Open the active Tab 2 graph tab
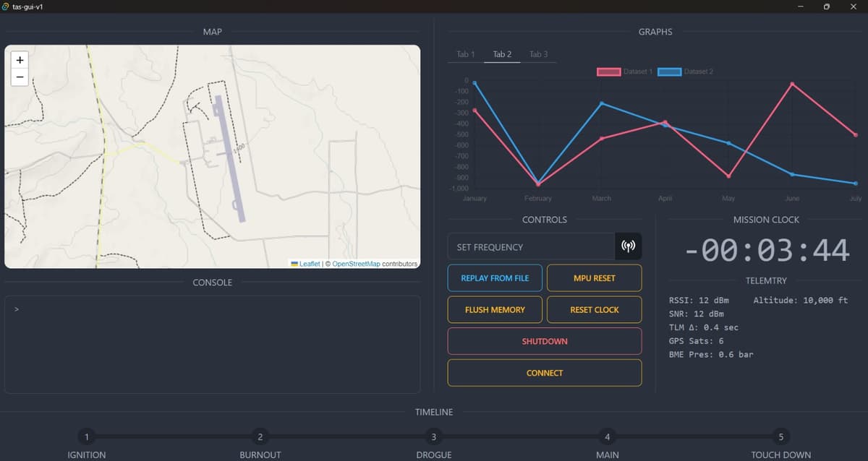 click(x=502, y=54)
